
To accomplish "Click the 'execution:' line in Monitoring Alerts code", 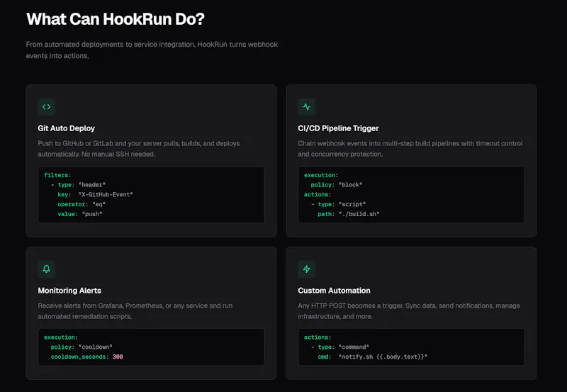I will (x=61, y=337).
